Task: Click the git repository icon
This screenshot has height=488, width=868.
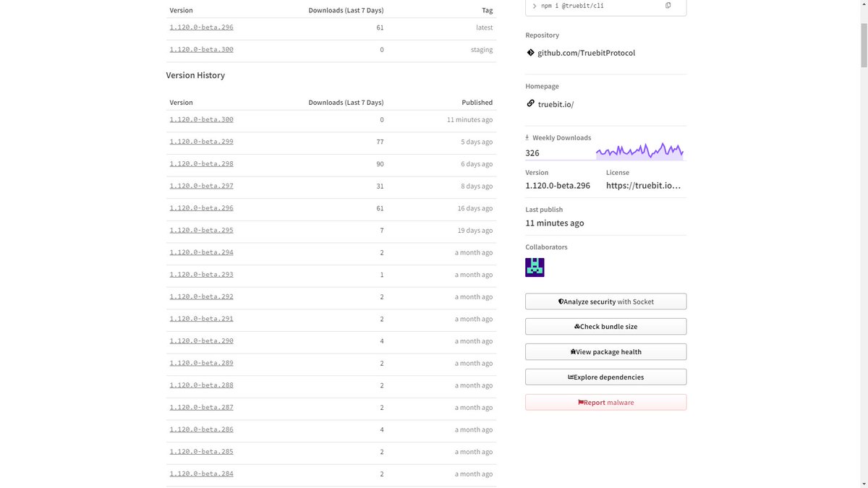Action: 530,53
